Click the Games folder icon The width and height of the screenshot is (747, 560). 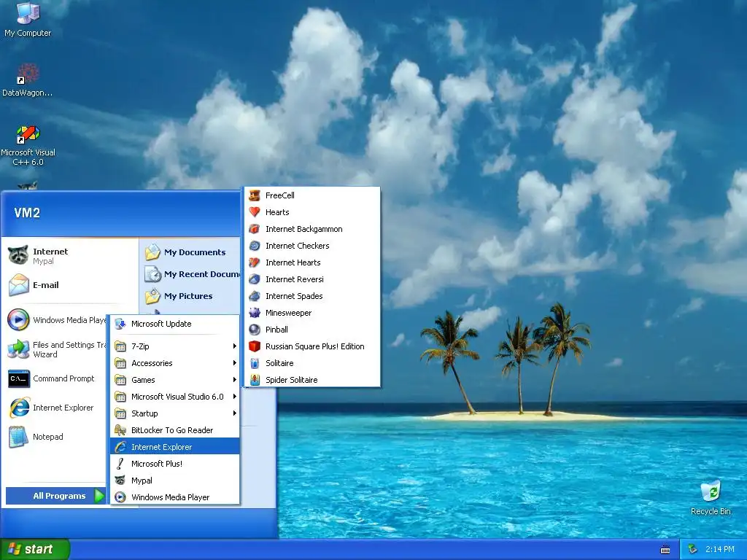(x=120, y=379)
